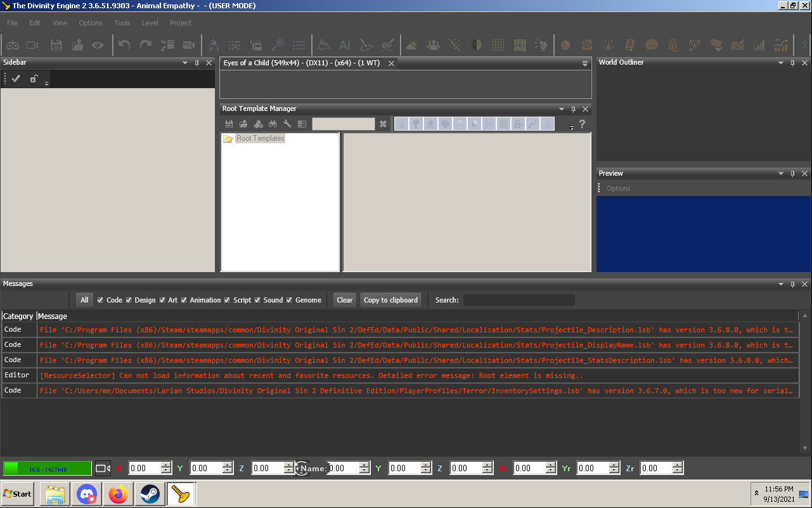Viewport: 812px width, 508px height.
Task: Toggle the character filter in Root Template Manager
Action: (430, 124)
